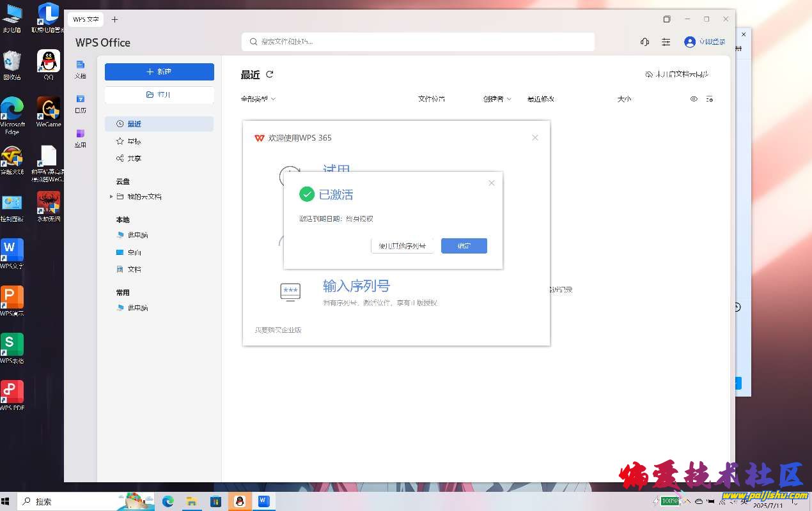This screenshot has width=812, height=511.
Task: Toggle the eye visibility icon in file list header
Action: point(694,99)
